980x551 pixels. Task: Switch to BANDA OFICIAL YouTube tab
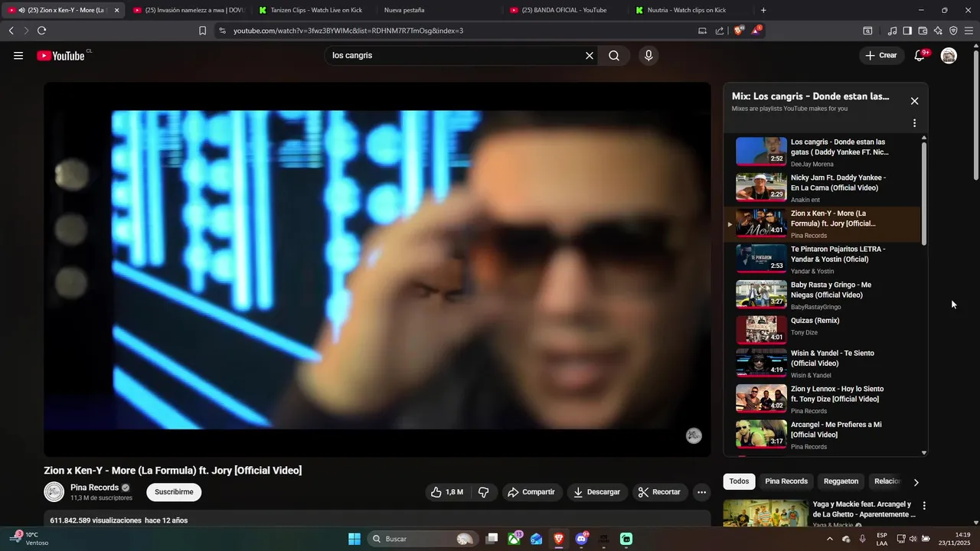tap(565, 10)
